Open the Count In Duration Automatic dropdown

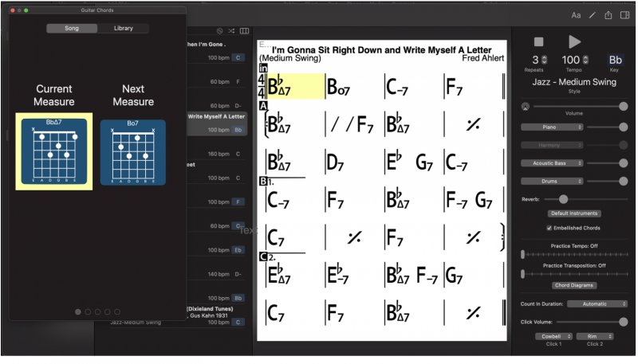[597, 304]
